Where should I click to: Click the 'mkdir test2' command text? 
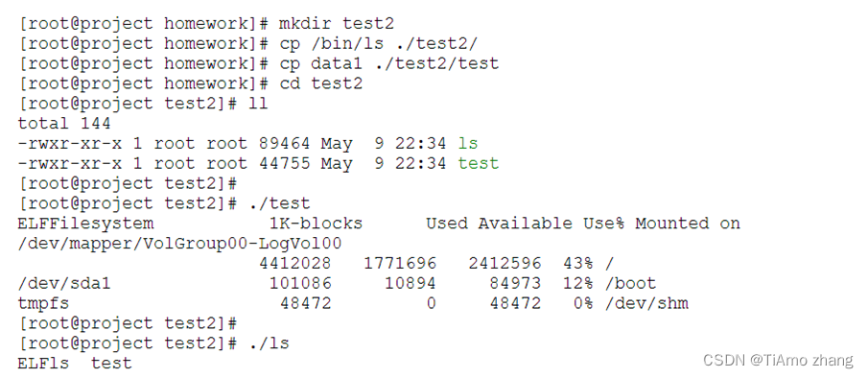(x=337, y=24)
